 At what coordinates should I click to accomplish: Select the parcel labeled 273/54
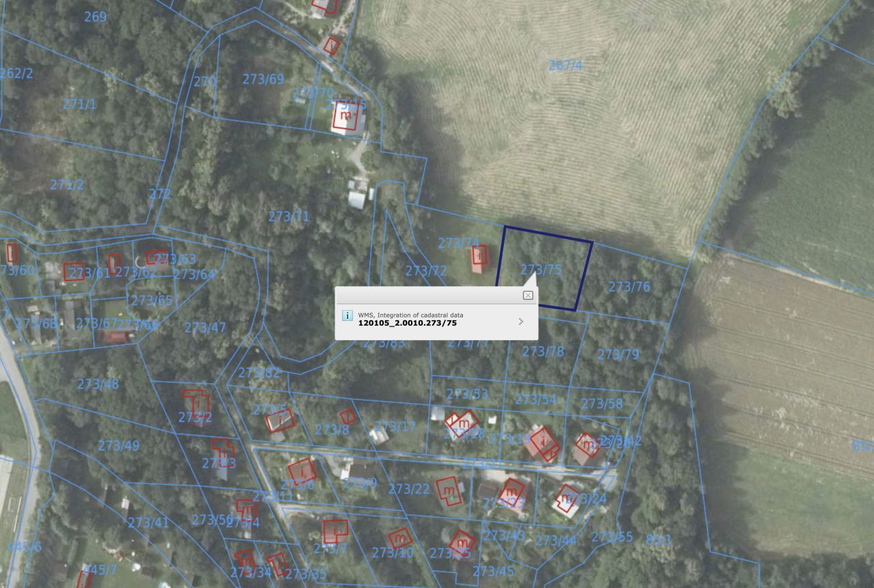535,400
